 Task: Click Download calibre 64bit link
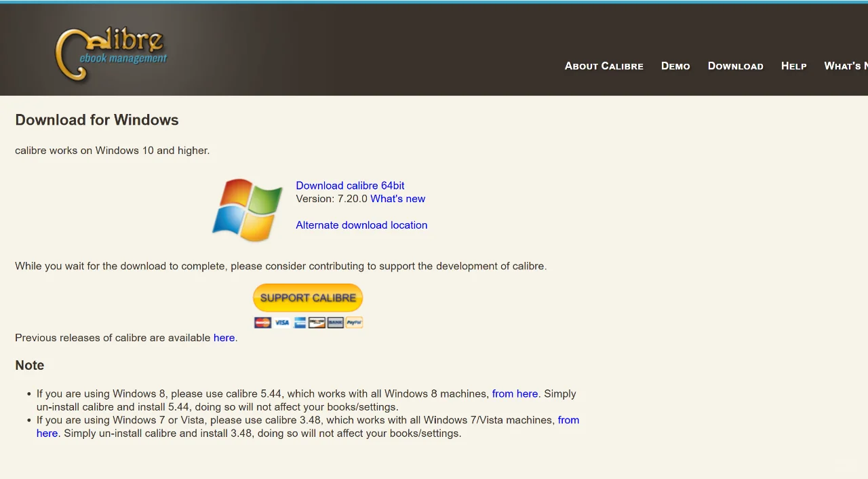[x=350, y=185]
